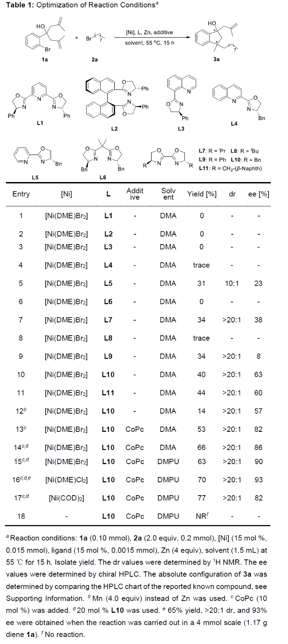288x644 pixels.
Task: Select the 93 ee value in the table
Action: click(258, 480)
